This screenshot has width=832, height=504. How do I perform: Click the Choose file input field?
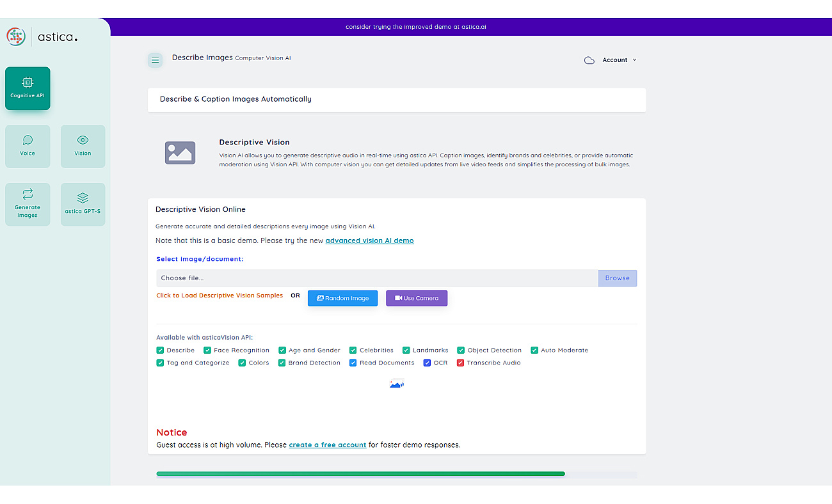(377, 278)
